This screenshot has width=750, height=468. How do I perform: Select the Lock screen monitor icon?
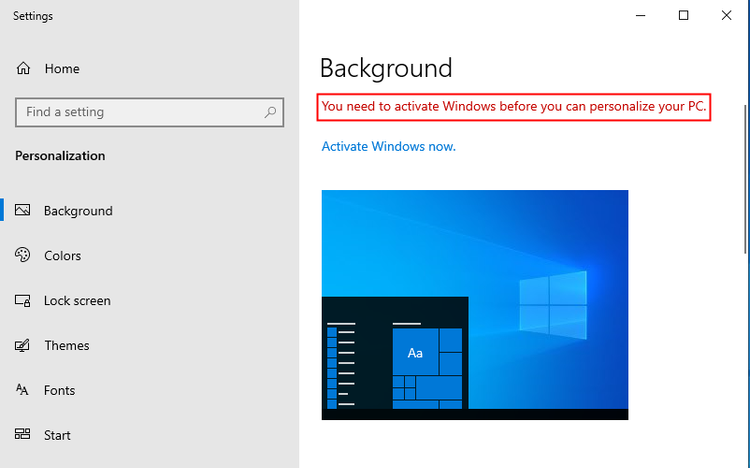click(x=23, y=301)
